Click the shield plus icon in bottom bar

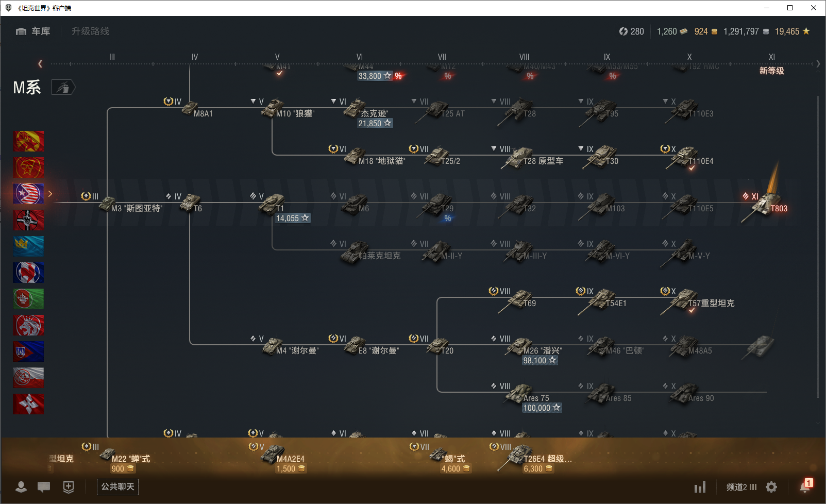point(69,486)
